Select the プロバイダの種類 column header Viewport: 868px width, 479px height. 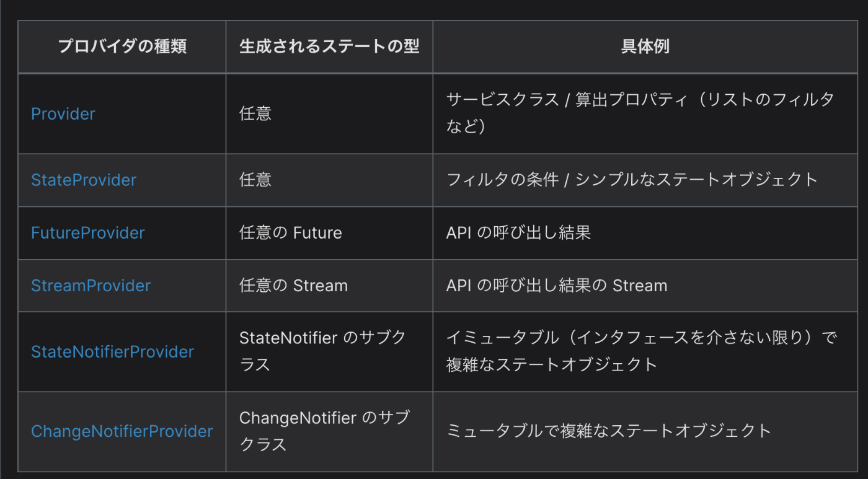click(122, 47)
